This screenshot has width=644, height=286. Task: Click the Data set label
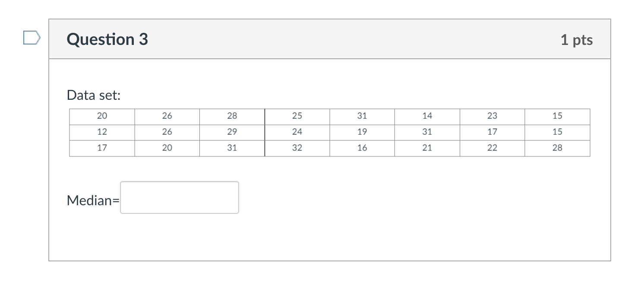pos(92,95)
